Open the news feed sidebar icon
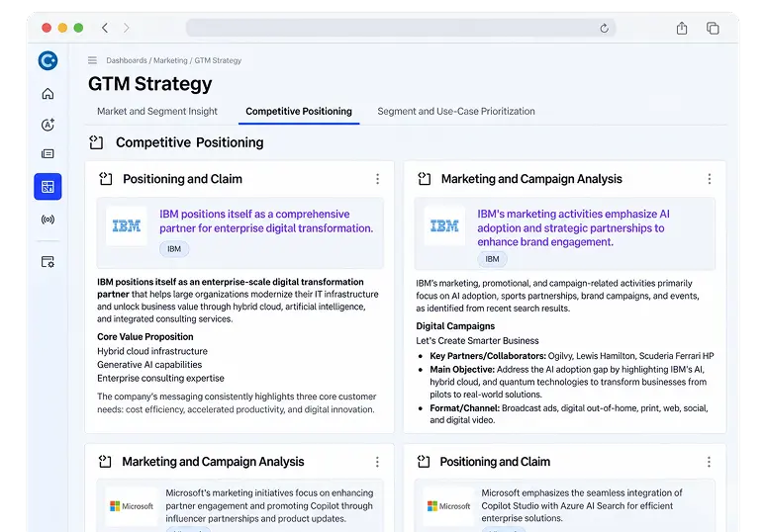Viewport: 766px width, 532px height. (48, 153)
